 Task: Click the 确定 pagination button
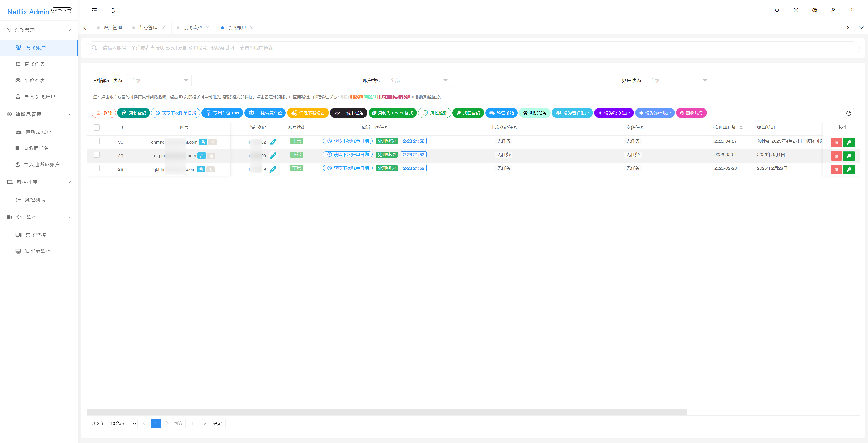click(217, 424)
